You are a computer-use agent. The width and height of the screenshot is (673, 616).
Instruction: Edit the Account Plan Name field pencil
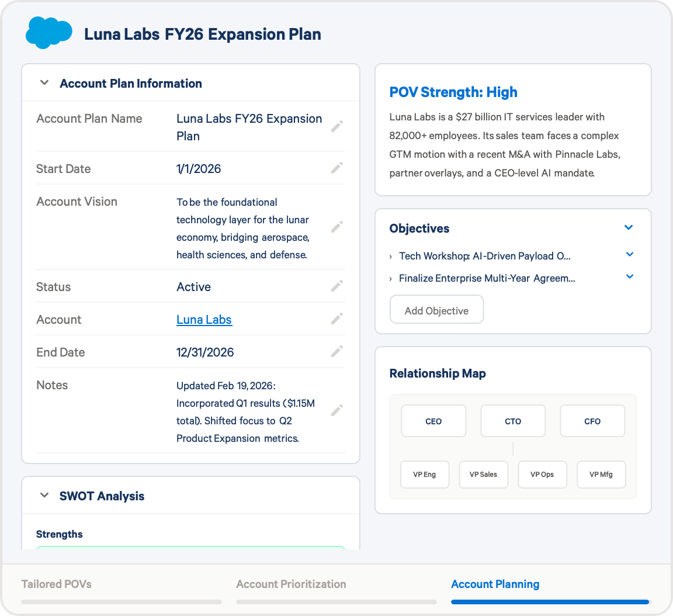point(336,127)
